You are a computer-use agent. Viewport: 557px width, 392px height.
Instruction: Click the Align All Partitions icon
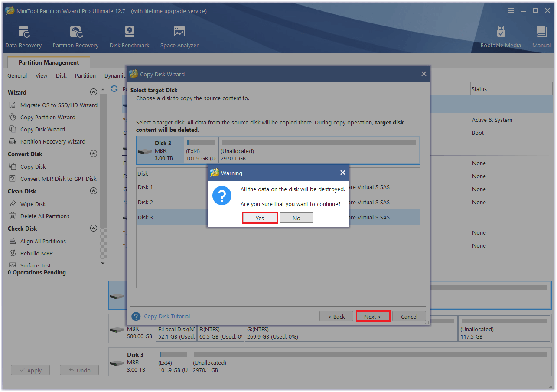point(13,241)
